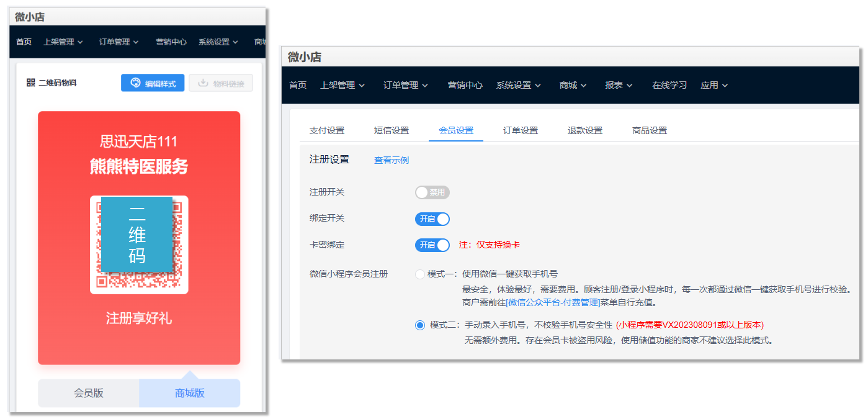
Task: Expand 上架管理 dropdown in right window
Action: 342,85
